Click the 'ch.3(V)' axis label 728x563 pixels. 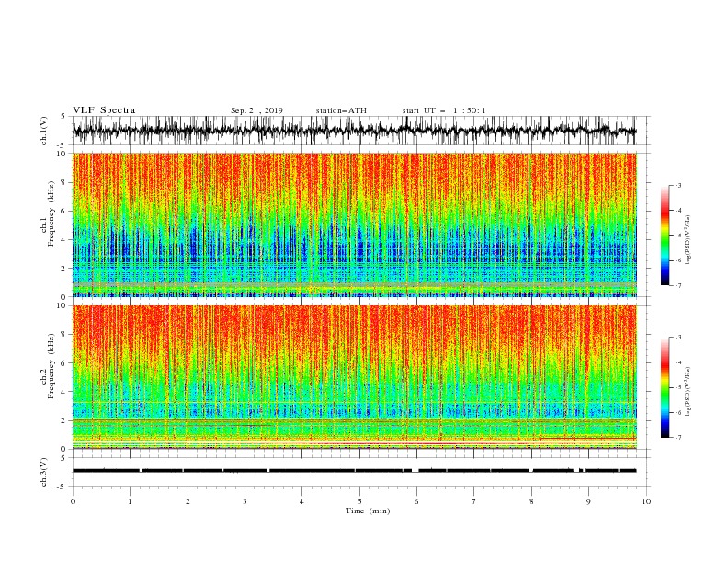pyautogui.click(x=44, y=472)
